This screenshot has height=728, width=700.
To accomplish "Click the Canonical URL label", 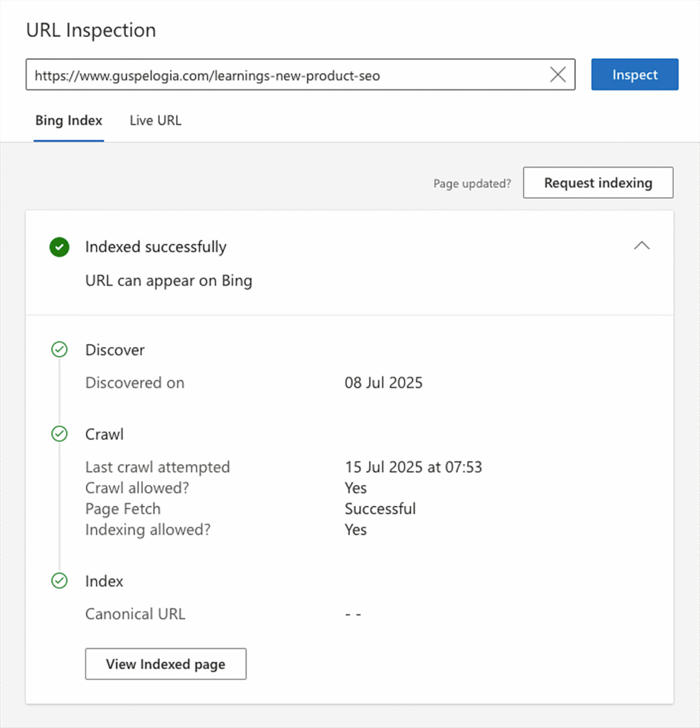I will click(x=135, y=614).
